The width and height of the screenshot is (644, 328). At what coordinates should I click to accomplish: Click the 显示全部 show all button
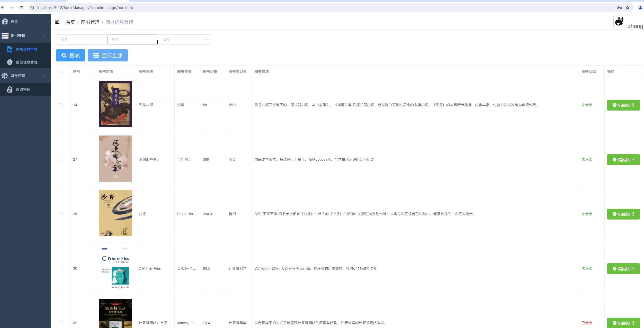108,56
